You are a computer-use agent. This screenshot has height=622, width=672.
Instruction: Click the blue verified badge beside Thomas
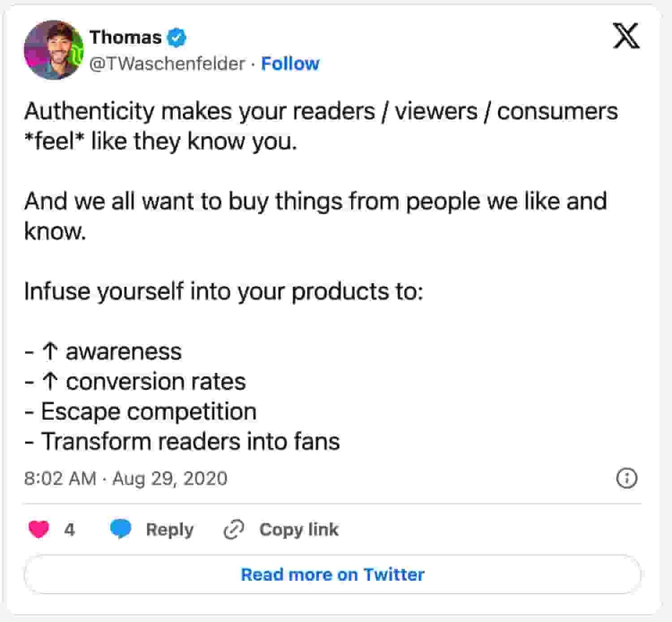coord(177,38)
